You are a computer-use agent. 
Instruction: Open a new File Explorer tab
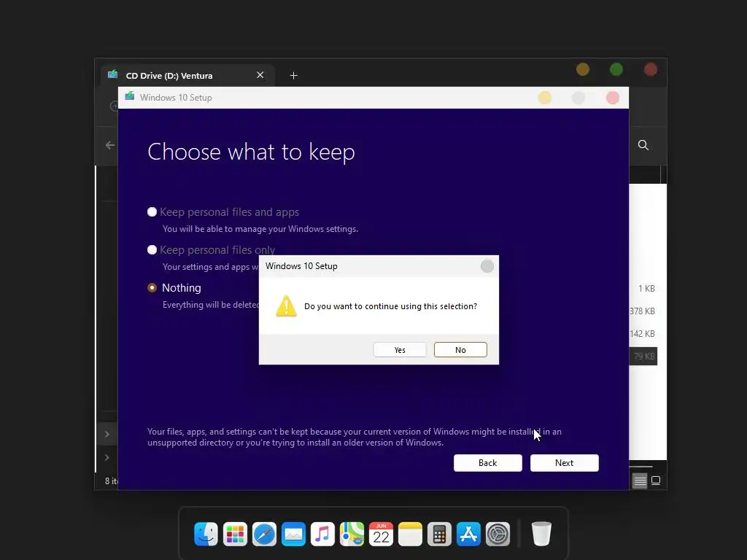[293, 75]
